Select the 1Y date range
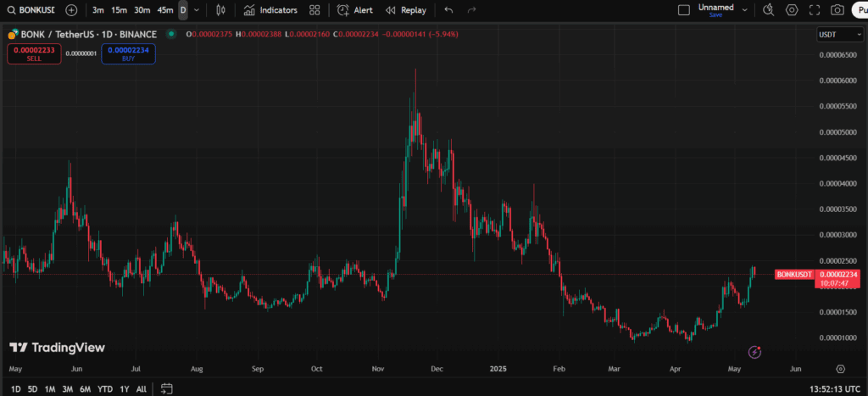Viewport: 868px width, 396px height. tap(124, 389)
